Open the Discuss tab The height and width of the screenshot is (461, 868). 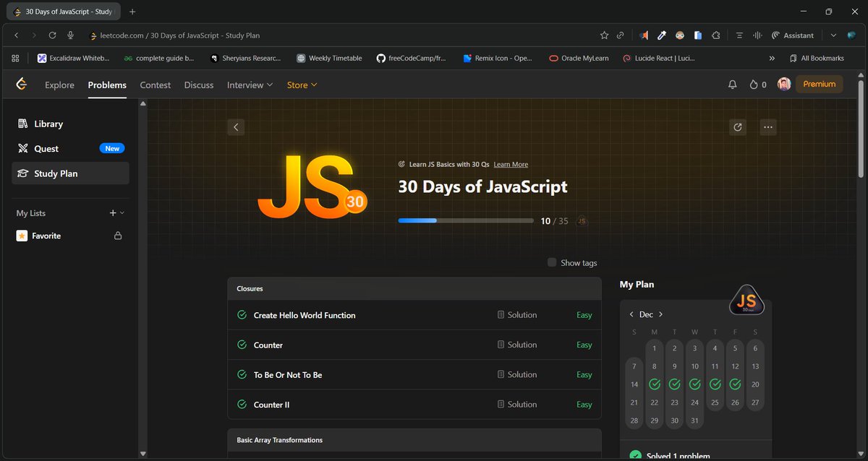coord(199,85)
